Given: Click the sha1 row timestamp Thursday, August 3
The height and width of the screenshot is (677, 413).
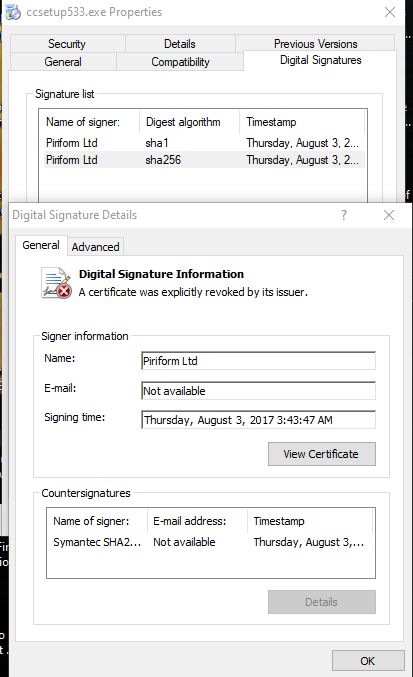Looking at the screenshot, I should click(302, 143).
